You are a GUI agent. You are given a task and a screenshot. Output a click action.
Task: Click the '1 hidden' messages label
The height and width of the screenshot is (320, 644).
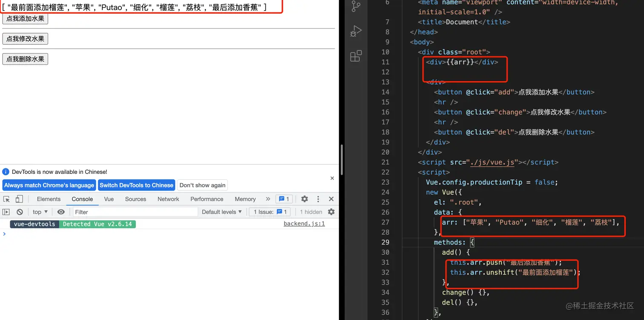tap(311, 212)
